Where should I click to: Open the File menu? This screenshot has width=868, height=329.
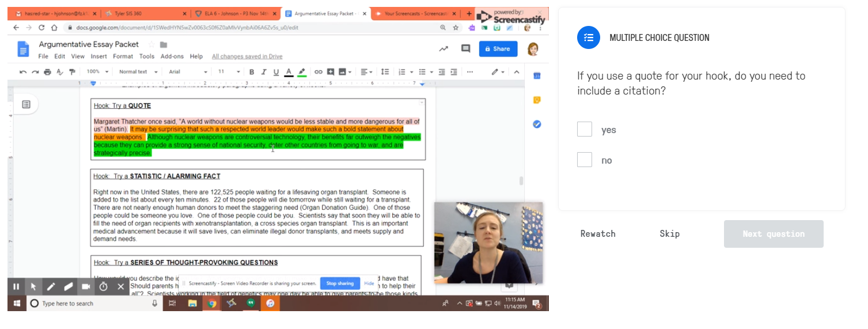tap(43, 56)
